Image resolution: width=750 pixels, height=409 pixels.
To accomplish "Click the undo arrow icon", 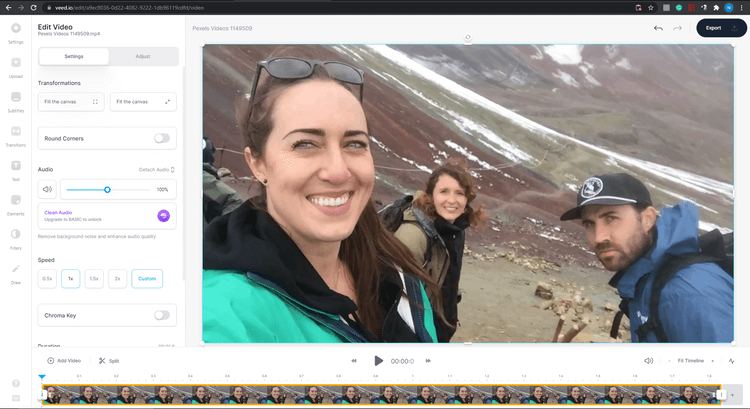I will (658, 28).
